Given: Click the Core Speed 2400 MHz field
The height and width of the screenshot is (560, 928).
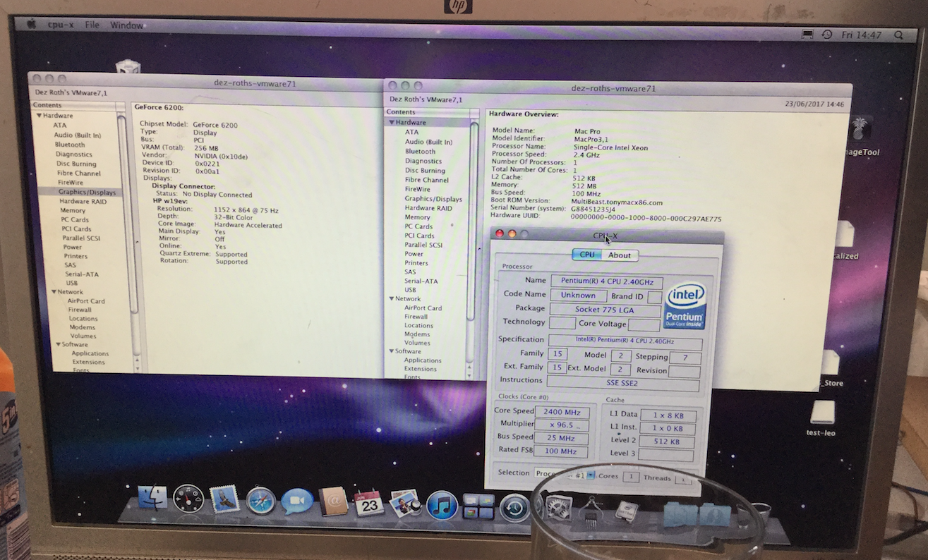Looking at the screenshot, I should point(562,412).
